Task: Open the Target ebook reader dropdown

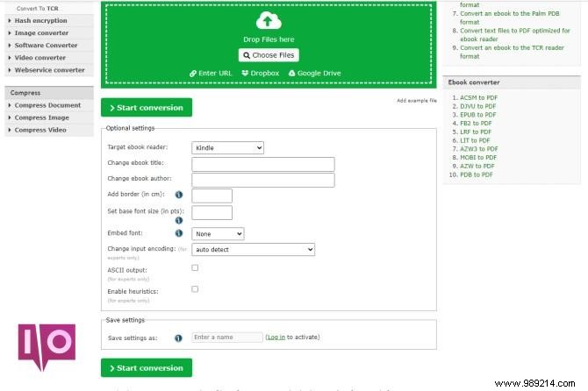Action: 228,148
